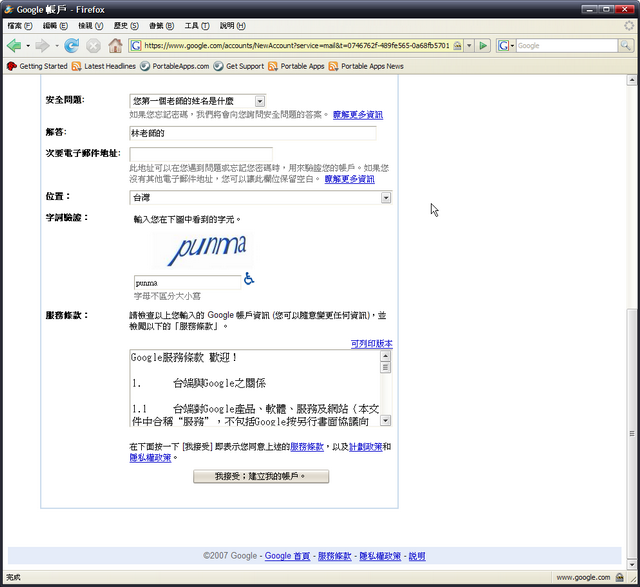Click the terms box scrollbar thumb

[x=385, y=367]
